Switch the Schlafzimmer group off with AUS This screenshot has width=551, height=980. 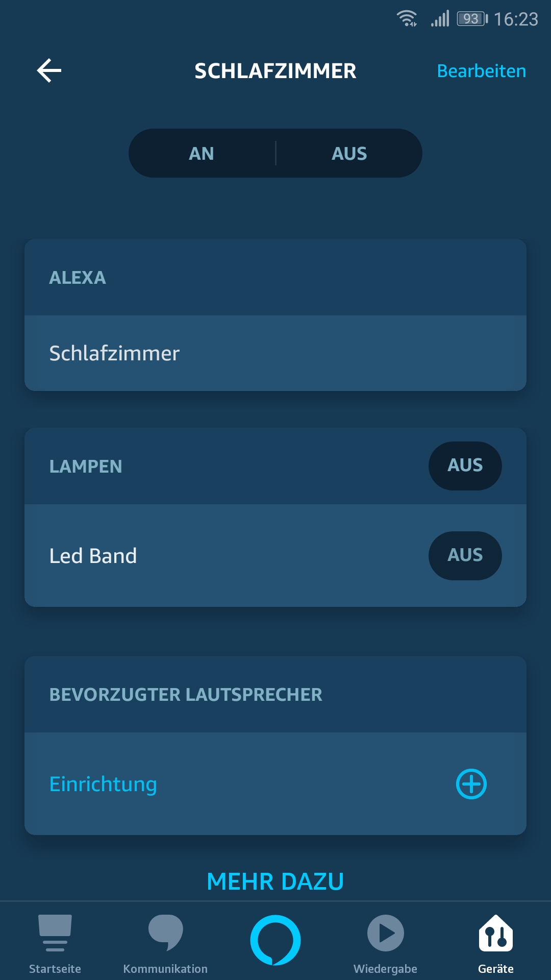click(349, 153)
